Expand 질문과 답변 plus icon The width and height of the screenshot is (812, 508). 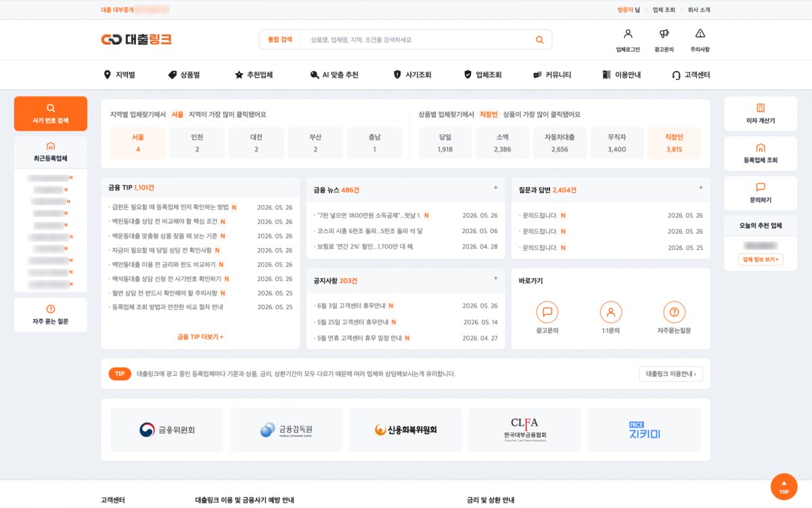[700, 188]
